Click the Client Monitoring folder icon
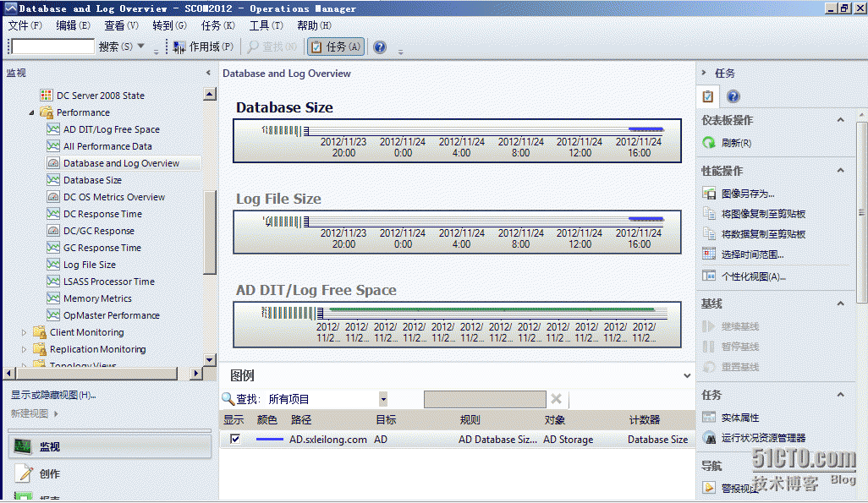Screen dimensions: 868x503 pos(39,332)
